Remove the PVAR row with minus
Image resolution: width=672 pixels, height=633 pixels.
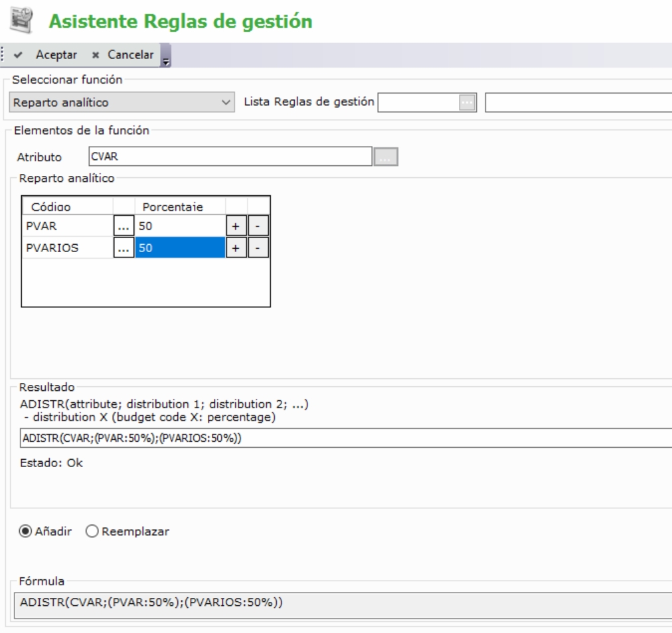tap(258, 226)
